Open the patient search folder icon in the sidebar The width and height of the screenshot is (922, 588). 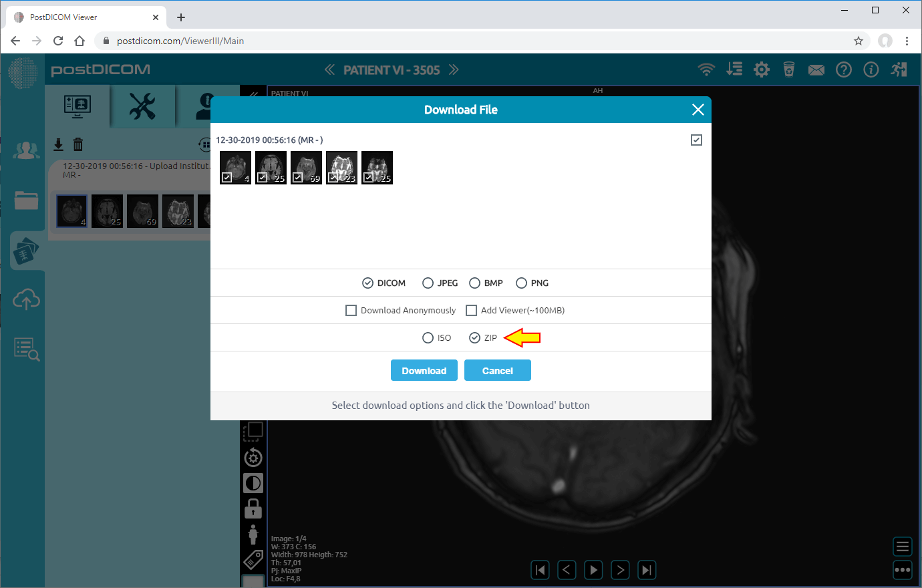[x=25, y=200]
